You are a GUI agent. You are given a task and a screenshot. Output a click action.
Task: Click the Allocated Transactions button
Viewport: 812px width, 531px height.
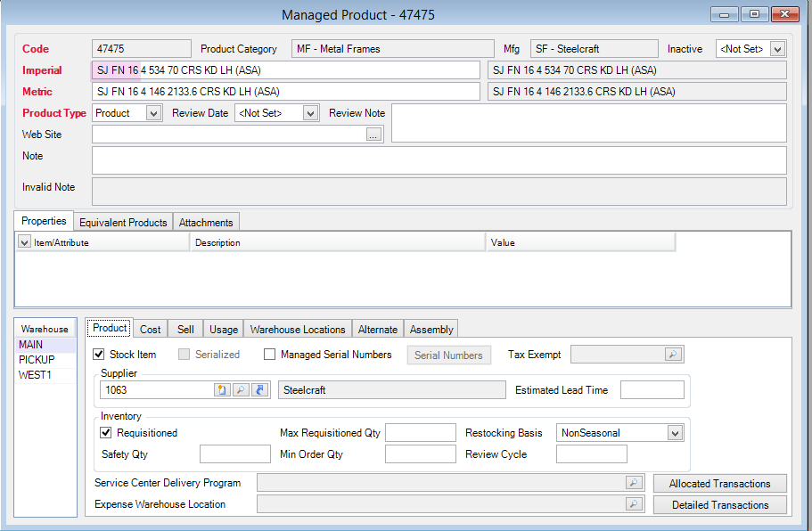click(719, 484)
